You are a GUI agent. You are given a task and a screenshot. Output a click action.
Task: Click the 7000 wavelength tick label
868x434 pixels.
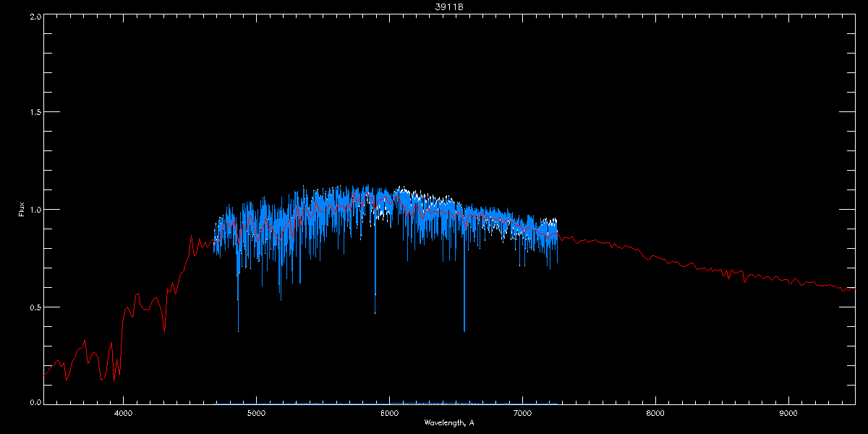click(x=522, y=414)
